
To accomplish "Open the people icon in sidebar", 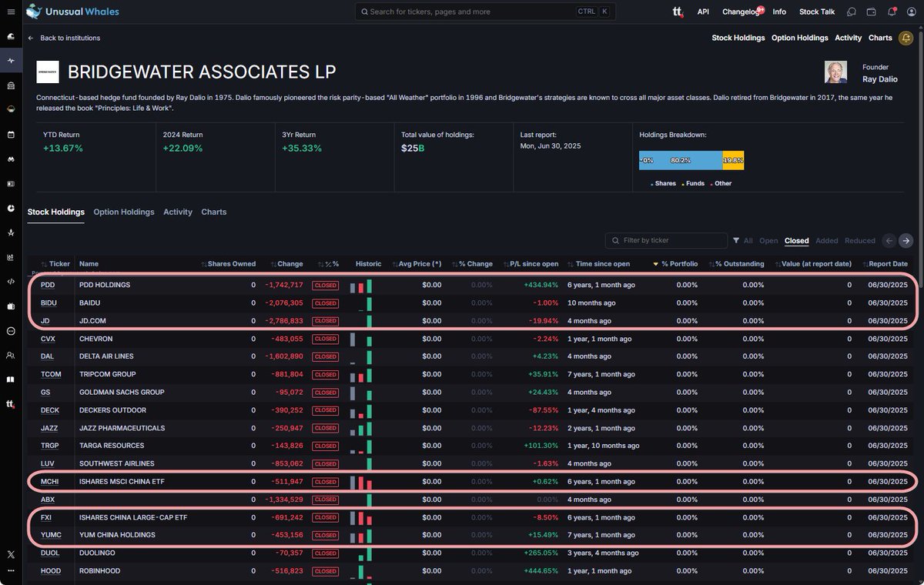I will pyautogui.click(x=11, y=356).
